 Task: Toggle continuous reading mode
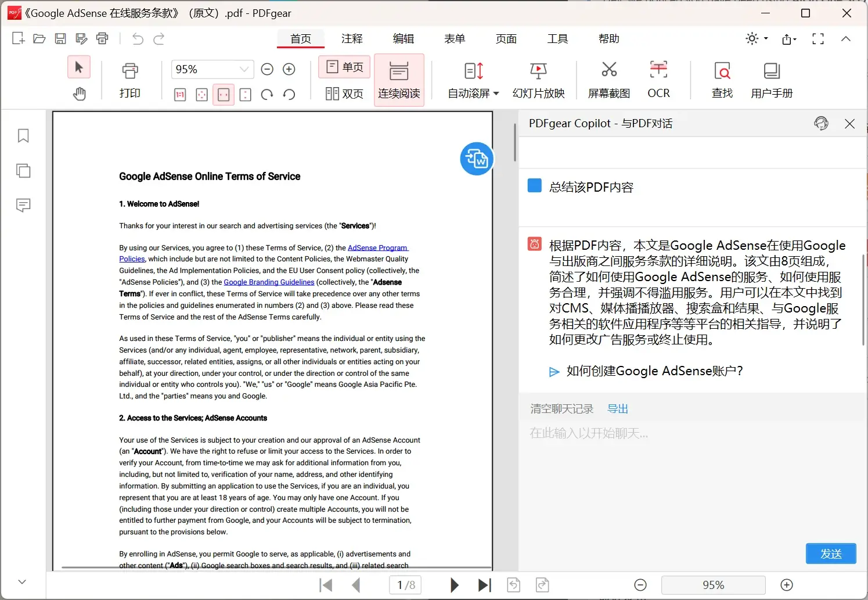tap(399, 80)
